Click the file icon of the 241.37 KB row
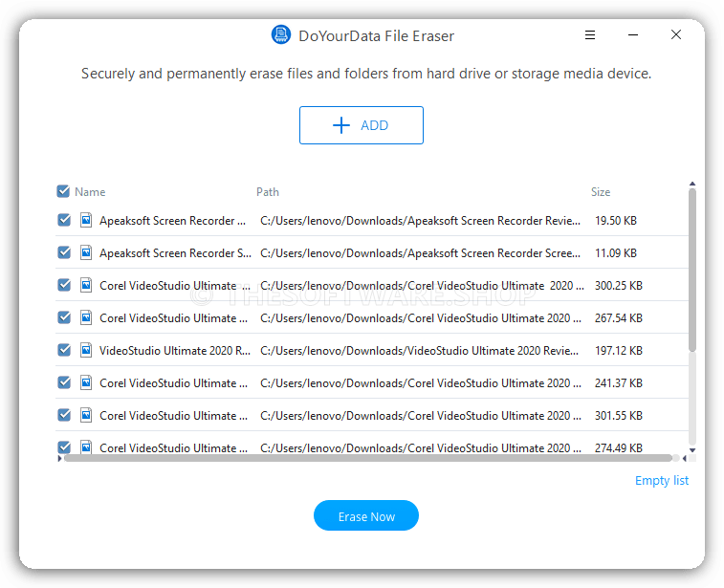724x588 pixels. pyautogui.click(x=86, y=382)
